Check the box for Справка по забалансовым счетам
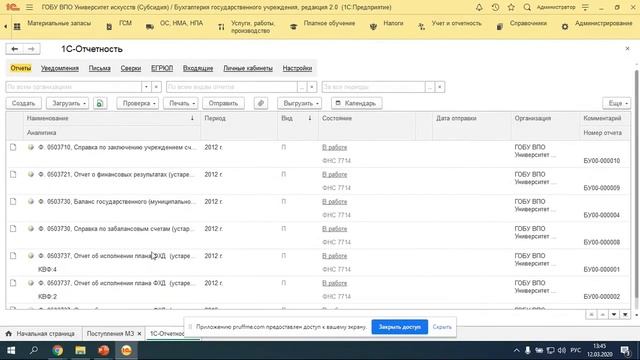640x360 pixels. tap(13, 229)
